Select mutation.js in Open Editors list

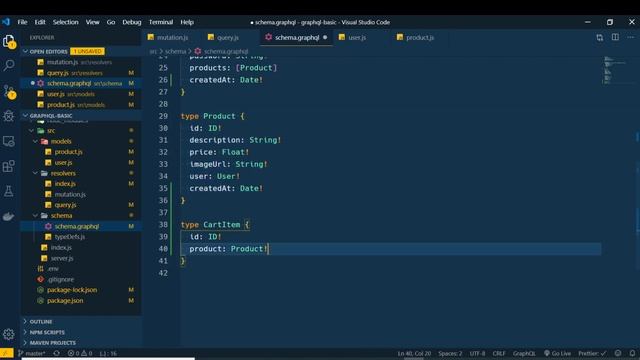pos(62,62)
